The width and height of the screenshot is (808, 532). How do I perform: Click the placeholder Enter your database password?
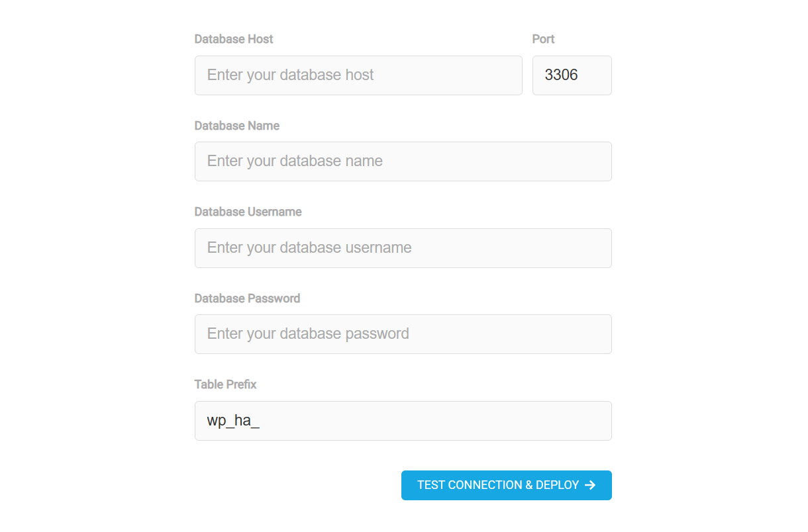coord(308,333)
